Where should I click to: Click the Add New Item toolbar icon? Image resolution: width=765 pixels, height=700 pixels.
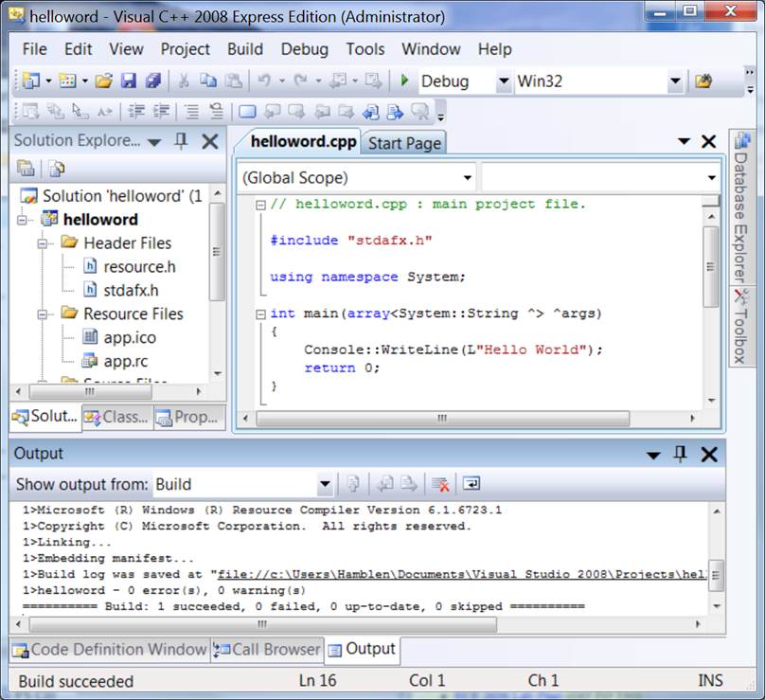(68, 81)
